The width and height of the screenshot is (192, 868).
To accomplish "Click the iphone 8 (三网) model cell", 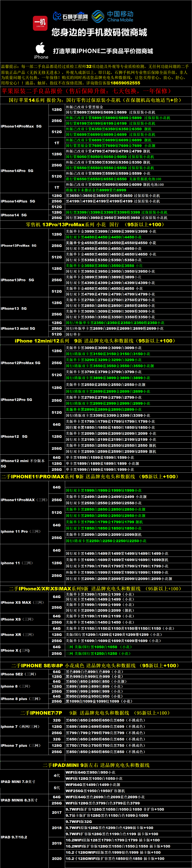I will click(x=24, y=686).
